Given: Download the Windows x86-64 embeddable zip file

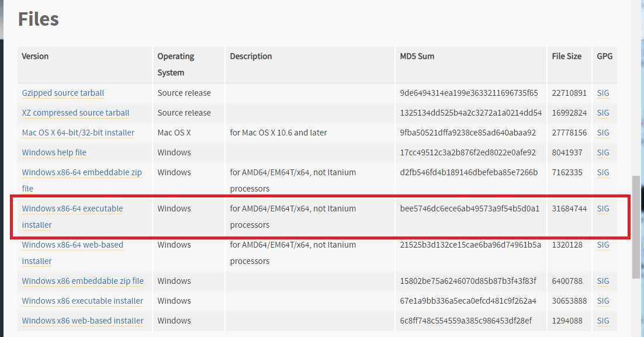Looking at the screenshot, I should click(82, 180).
